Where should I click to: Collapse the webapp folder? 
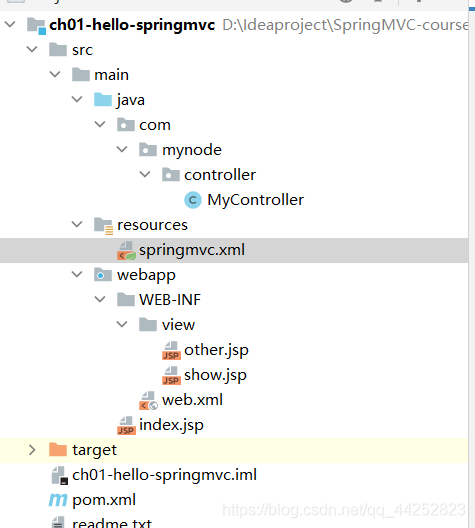tap(77, 274)
